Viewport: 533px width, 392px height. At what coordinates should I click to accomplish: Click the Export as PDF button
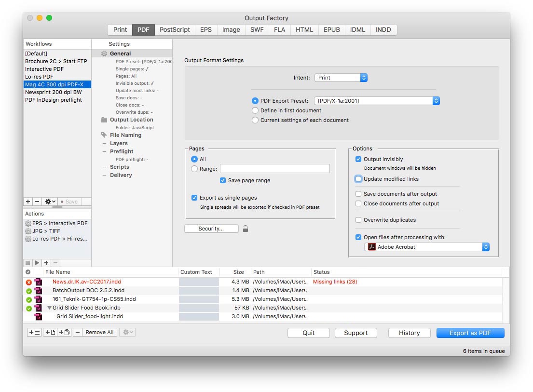pos(470,333)
